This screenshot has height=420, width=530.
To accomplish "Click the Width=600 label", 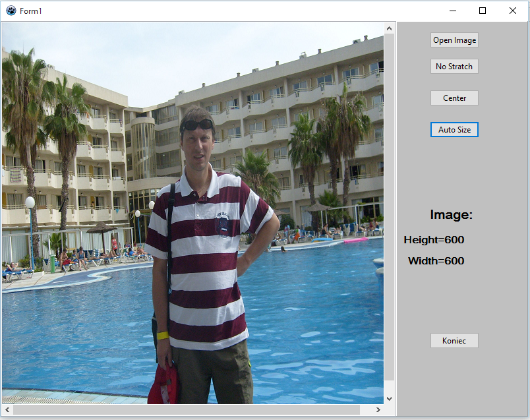I will [436, 260].
